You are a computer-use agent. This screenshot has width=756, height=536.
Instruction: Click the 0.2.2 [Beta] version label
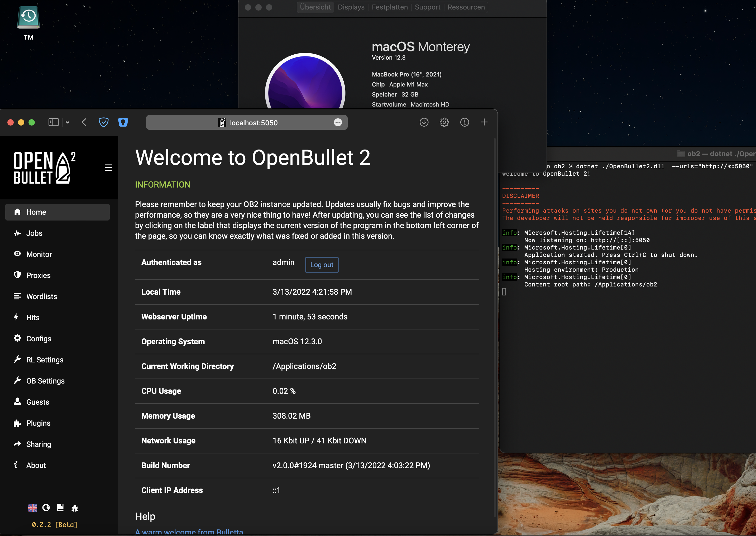54,524
